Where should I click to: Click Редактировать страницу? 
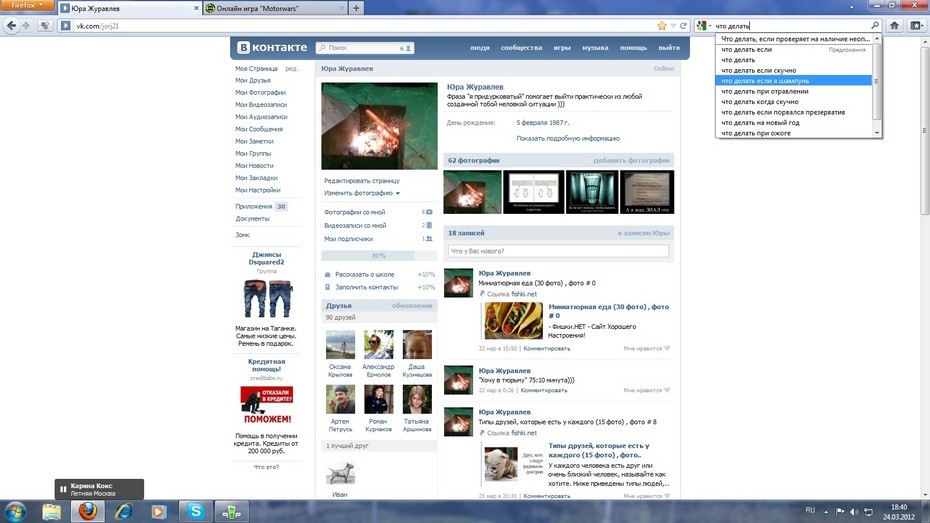coord(362,181)
